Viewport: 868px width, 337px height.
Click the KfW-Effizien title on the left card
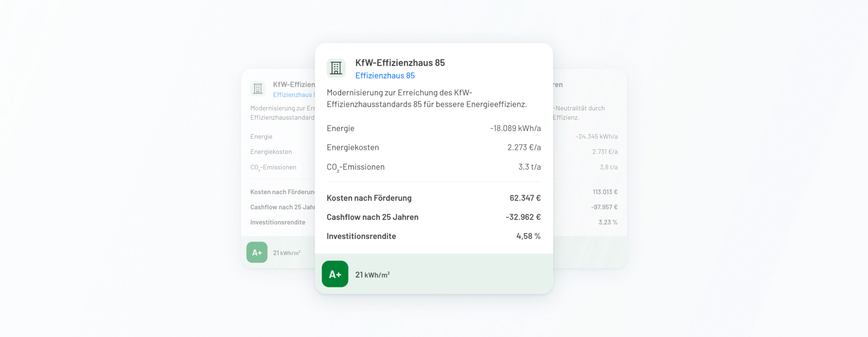click(294, 85)
